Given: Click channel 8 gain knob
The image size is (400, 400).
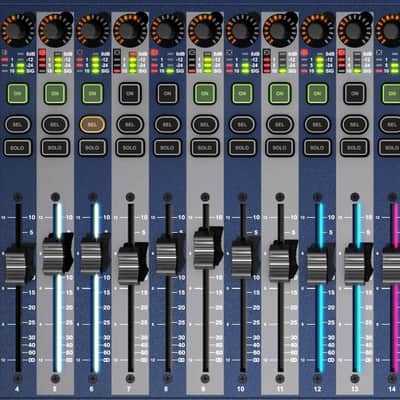Looking at the screenshot, I should pos(167,30).
